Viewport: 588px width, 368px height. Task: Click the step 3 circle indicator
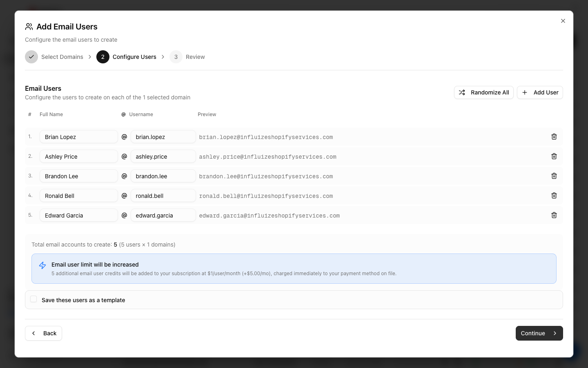click(176, 57)
